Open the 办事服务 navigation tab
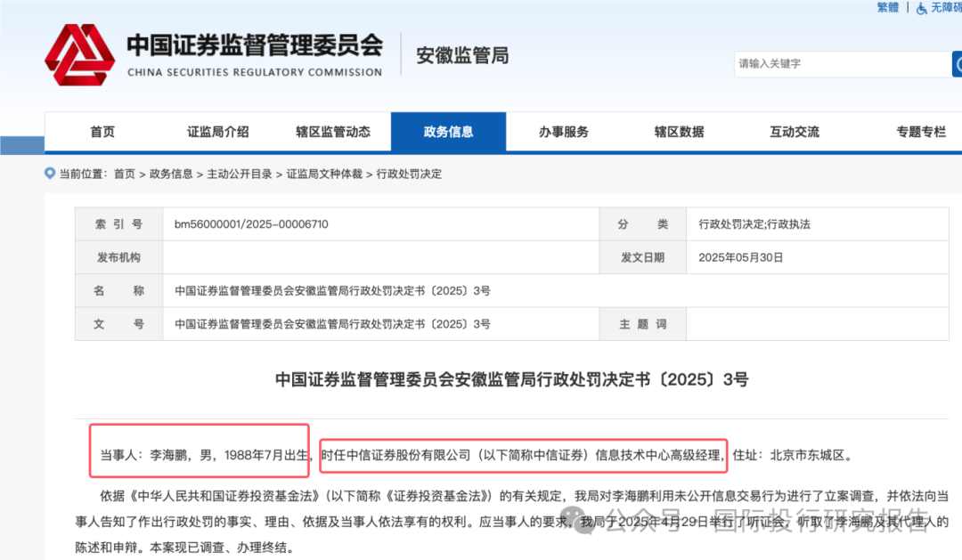962x560 pixels. (x=564, y=131)
